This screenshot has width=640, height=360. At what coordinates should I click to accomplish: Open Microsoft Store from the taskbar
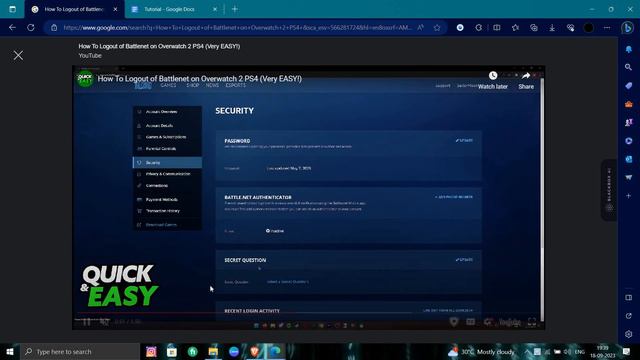[x=172, y=351]
